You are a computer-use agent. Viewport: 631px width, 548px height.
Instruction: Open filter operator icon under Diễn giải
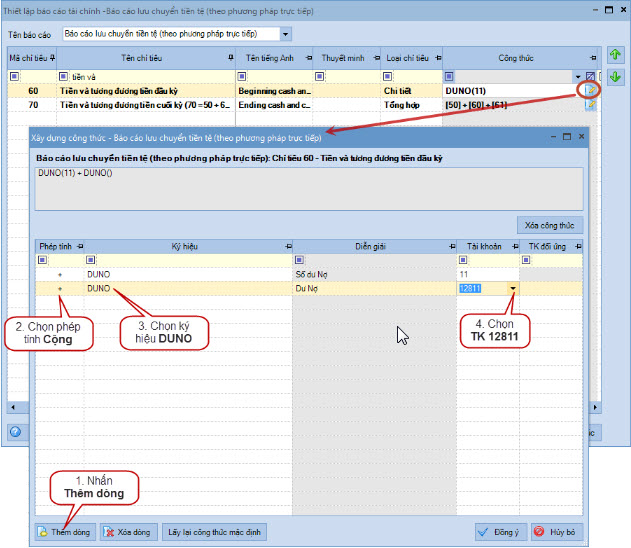coord(299,260)
